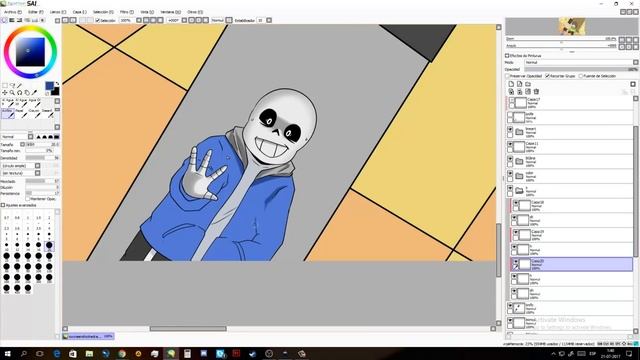Image resolution: width=640 pixels, height=360 pixels.
Task: Hide the Capa11 layer
Action: (510, 144)
